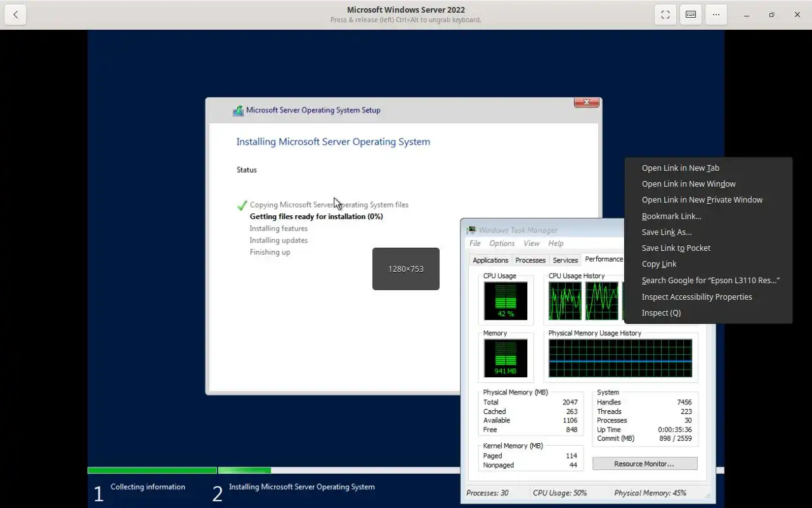Click the Resource Monitor button
Image resolution: width=812 pixels, height=508 pixels.
pyautogui.click(x=645, y=464)
